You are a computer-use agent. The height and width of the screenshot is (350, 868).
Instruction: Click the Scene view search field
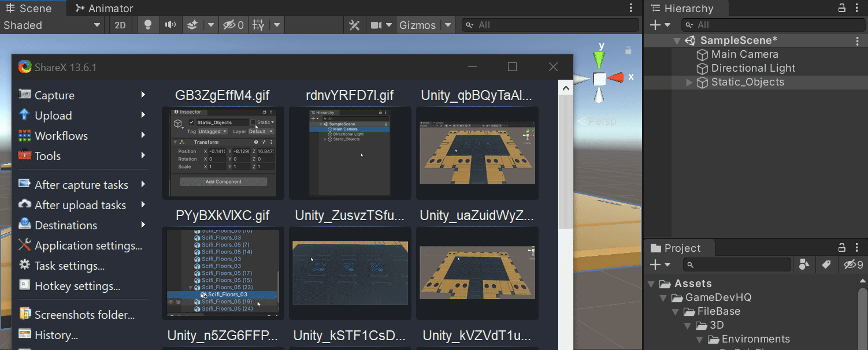pyautogui.click(x=550, y=25)
